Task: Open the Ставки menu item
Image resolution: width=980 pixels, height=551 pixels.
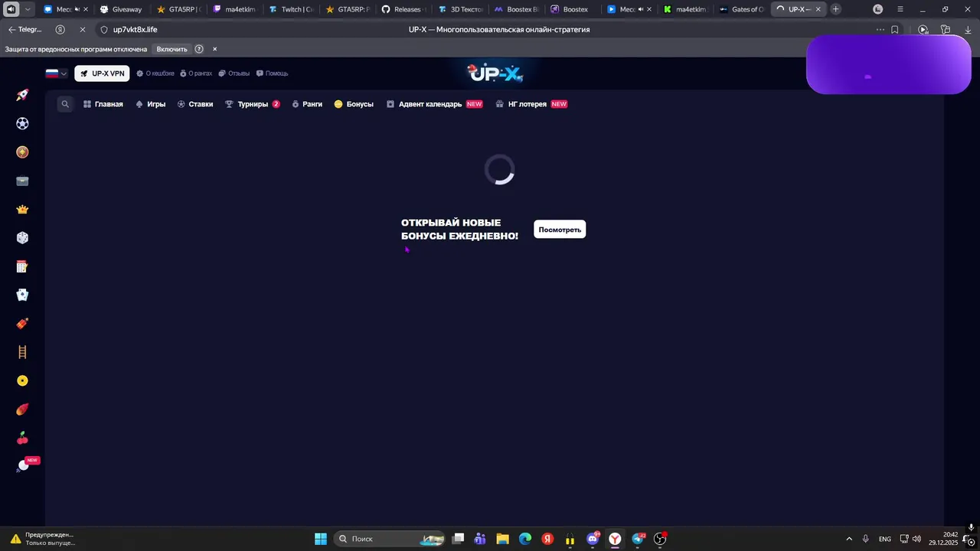Action: 195,104
